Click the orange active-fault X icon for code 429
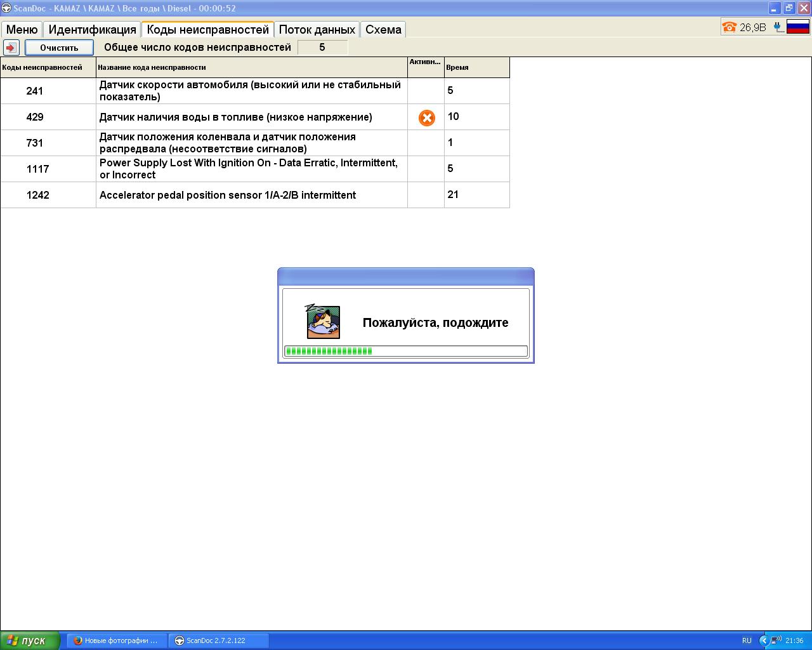 (x=427, y=117)
